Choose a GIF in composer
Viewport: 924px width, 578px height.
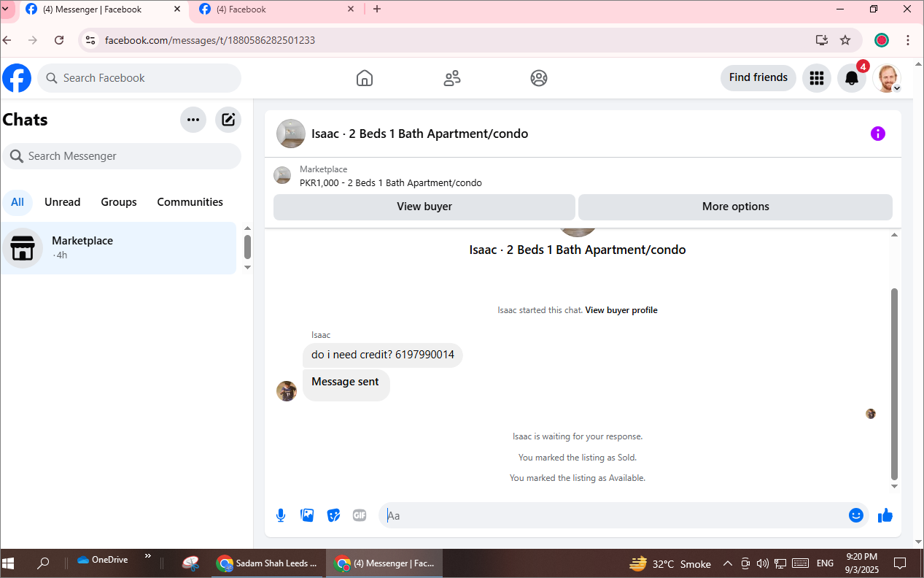click(360, 515)
